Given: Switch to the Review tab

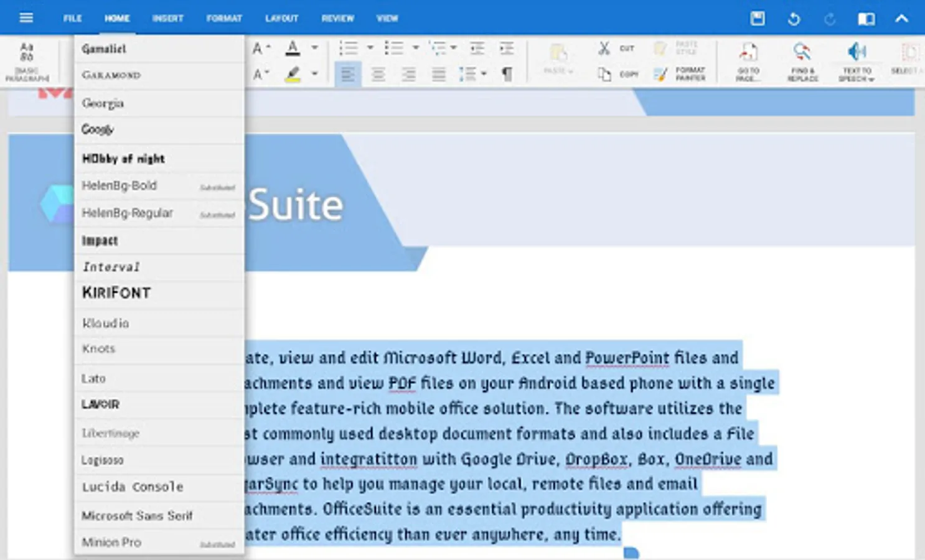Looking at the screenshot, I should pyautogui.click(x=337, y=19).
